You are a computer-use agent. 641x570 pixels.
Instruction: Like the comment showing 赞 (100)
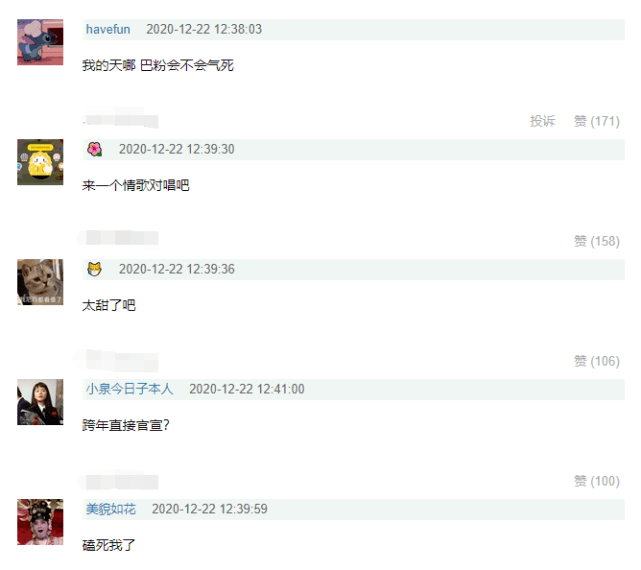coord(597,481)
